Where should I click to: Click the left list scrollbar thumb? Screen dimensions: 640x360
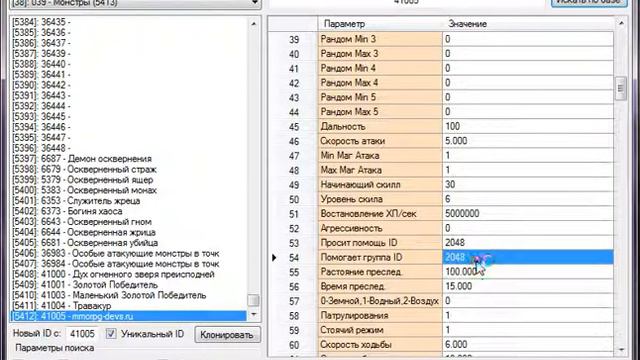tap(253, 300)
